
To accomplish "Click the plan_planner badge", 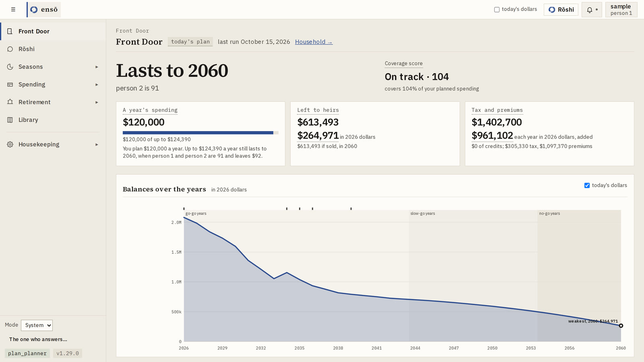I will [x=27, y=353].
